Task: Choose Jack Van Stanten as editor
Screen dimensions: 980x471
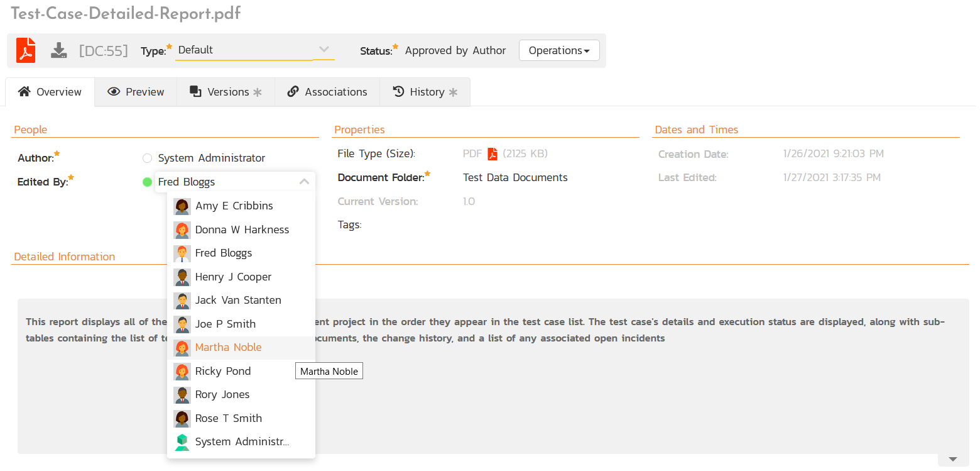Action: point(237,301)
